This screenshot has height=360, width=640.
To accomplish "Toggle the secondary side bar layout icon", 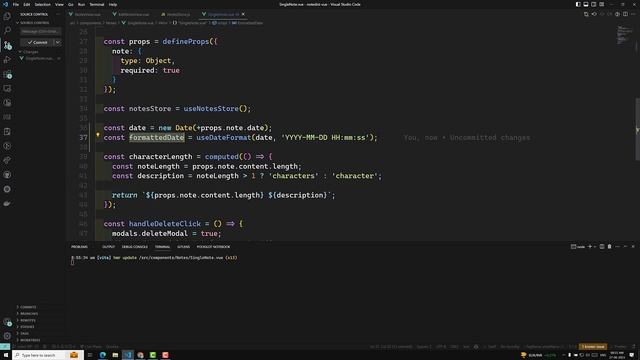I will pos(593,4).
